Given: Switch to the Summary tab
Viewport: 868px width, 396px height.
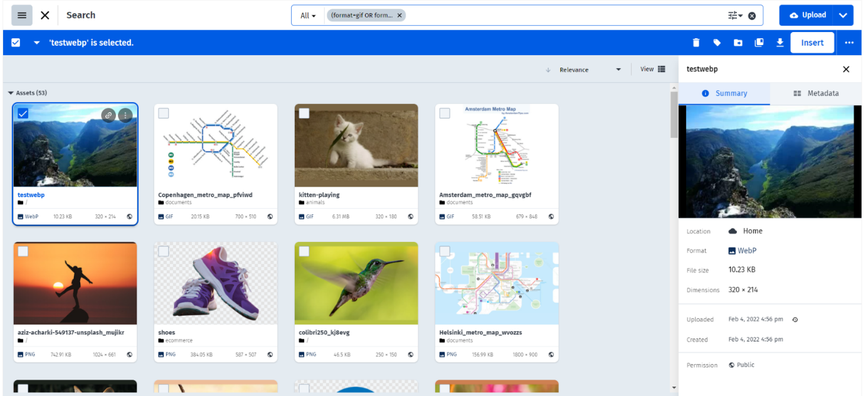Looking at the screenshot, I should [x=724, y=93].
